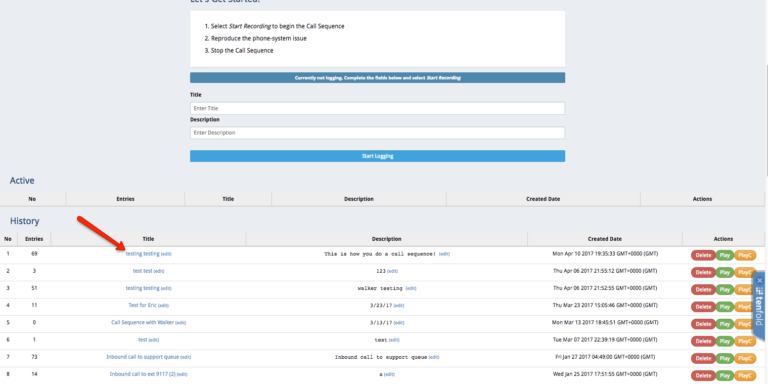Close the tenfold side tab with the x
This screenshot has height=384, width=768.
click(x=760, y=281)
